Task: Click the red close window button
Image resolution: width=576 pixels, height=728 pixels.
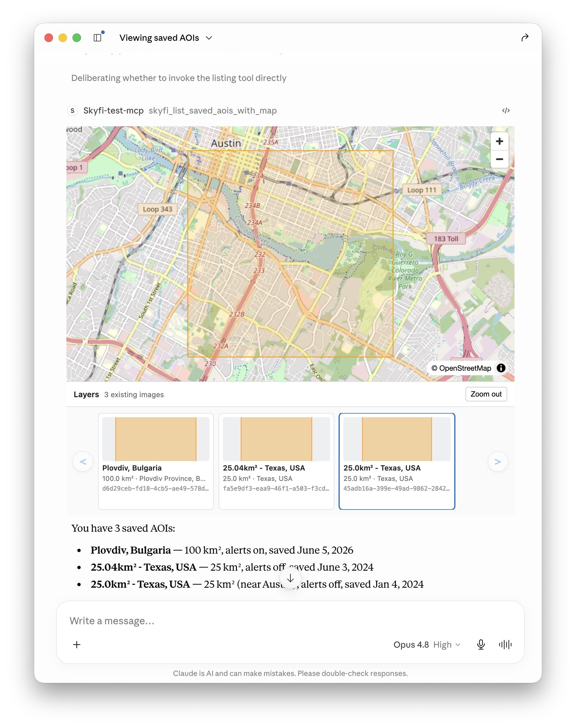Action: click(49, 38)
